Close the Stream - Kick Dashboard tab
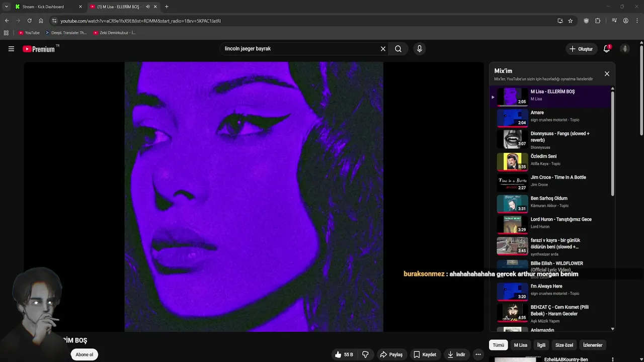This screenshot has width=644, height=362. point(80,7)
